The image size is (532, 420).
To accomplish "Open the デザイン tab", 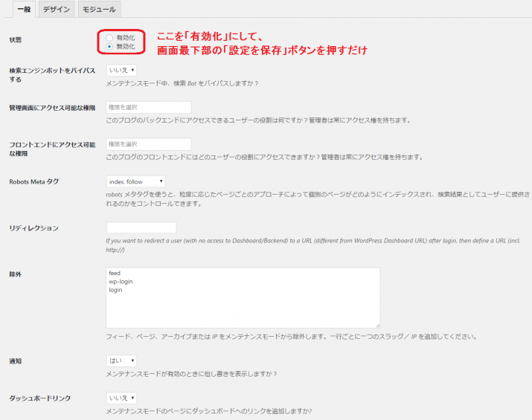I will pyautogui.click(x=56, y=9).
